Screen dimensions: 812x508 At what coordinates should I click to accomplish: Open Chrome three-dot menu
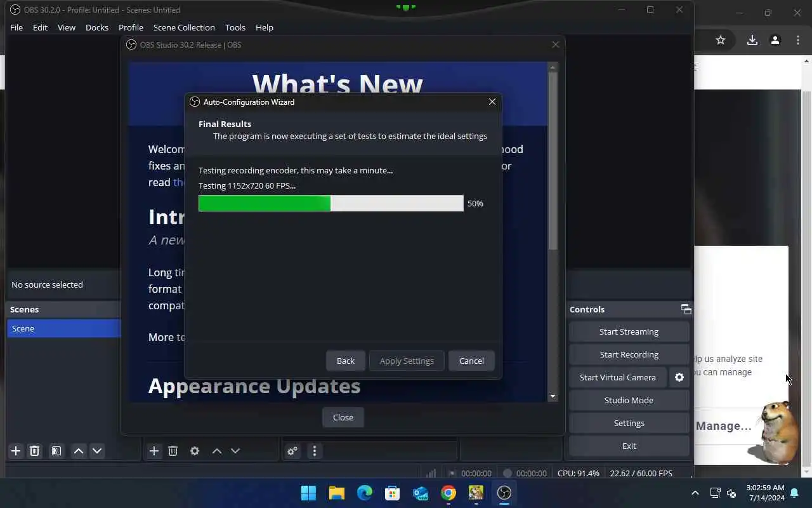[798, 40]
